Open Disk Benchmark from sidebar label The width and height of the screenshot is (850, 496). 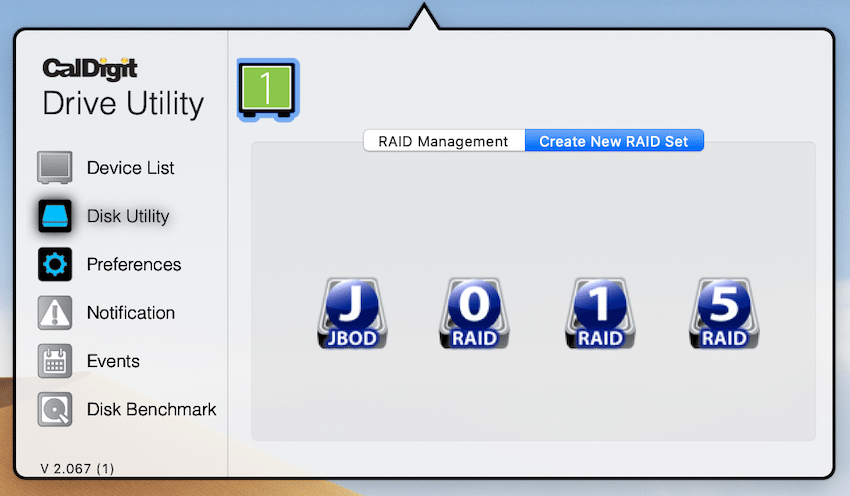[x=151, y=409]
